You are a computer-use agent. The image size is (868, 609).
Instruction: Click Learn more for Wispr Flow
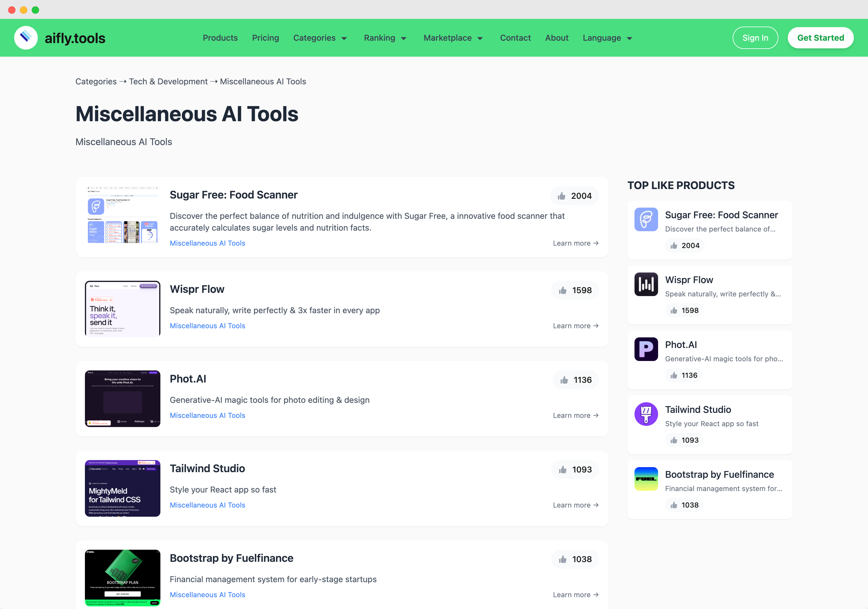coord(576,326)
